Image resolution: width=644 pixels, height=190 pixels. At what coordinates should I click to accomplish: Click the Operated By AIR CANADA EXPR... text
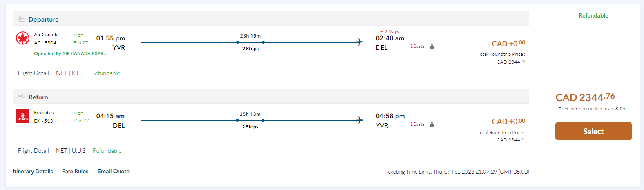71,53
